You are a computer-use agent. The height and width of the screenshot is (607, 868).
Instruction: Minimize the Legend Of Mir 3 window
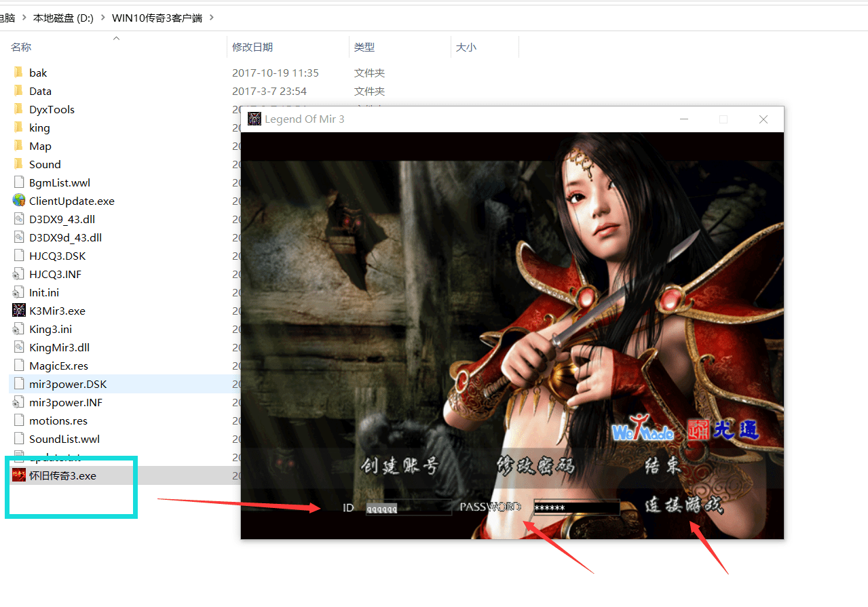click(683, 119)
